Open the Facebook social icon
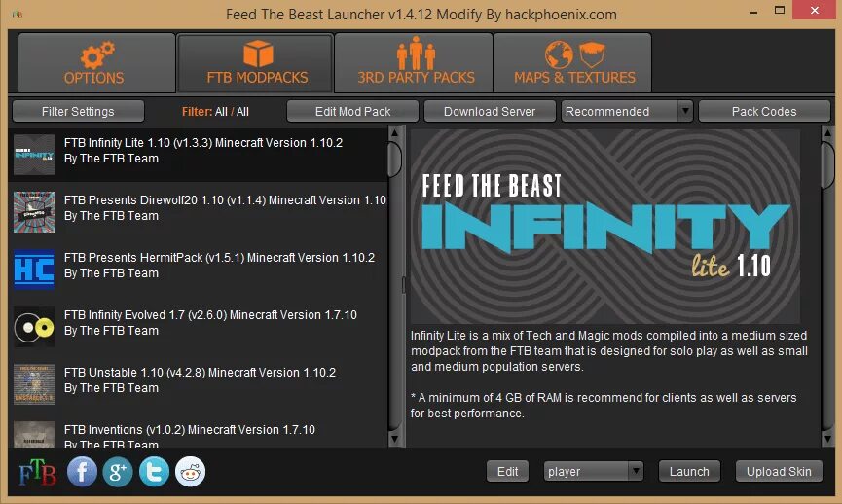This screenshot has width=842, height=504. click(82, 472)
